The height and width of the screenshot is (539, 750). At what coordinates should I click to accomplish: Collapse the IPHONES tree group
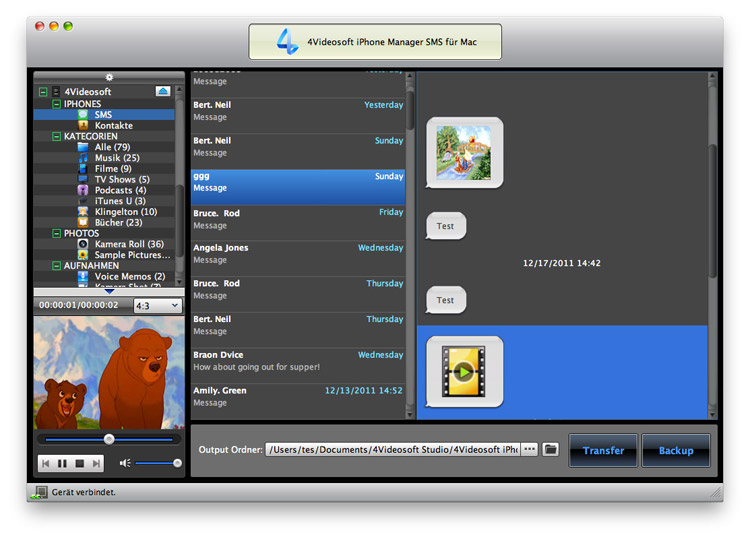coord(57,104)
